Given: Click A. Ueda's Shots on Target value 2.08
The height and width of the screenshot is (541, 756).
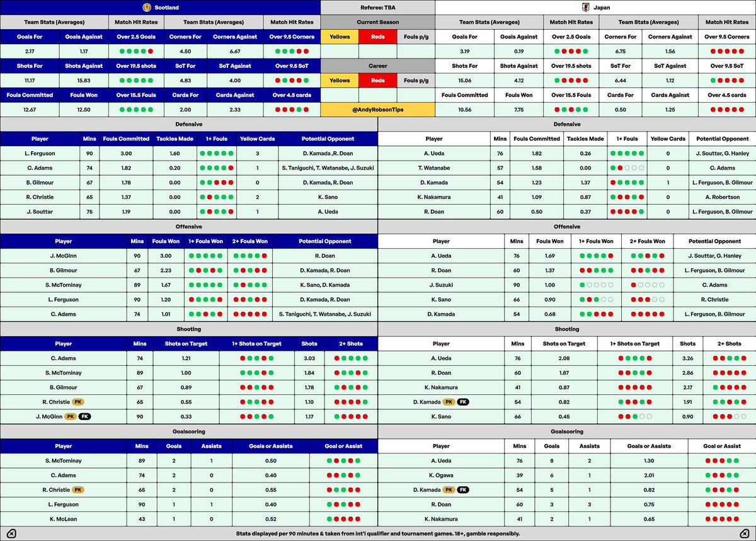Looking at the screenshot, I should [x=564, y=358].
